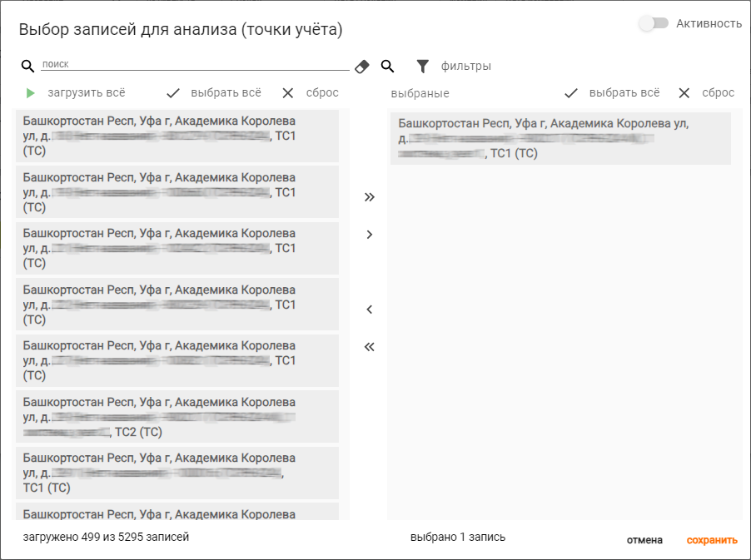Screen dimensions: 751x560
Task: Click the orange сохранить button
Action: click(712, 540)
